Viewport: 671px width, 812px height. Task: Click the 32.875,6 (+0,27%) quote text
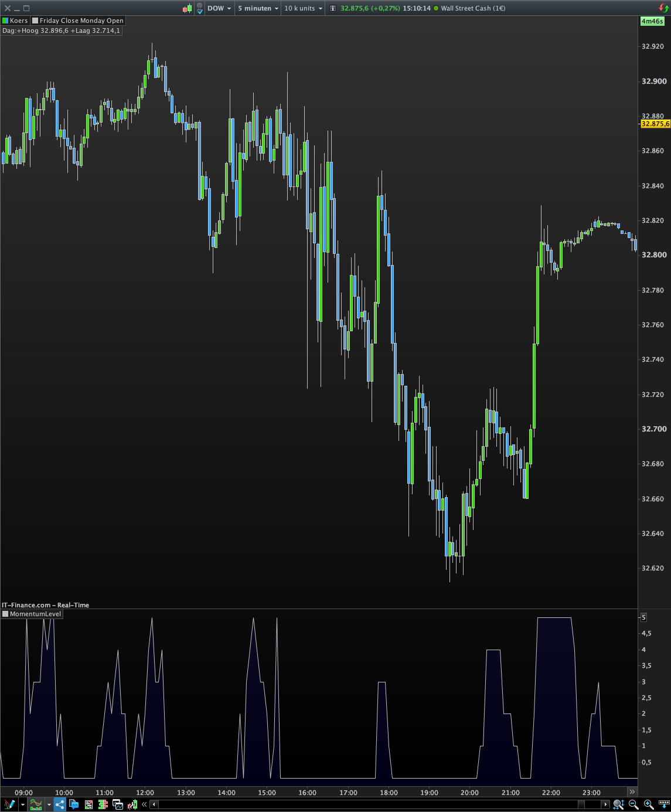click(370, 8)
